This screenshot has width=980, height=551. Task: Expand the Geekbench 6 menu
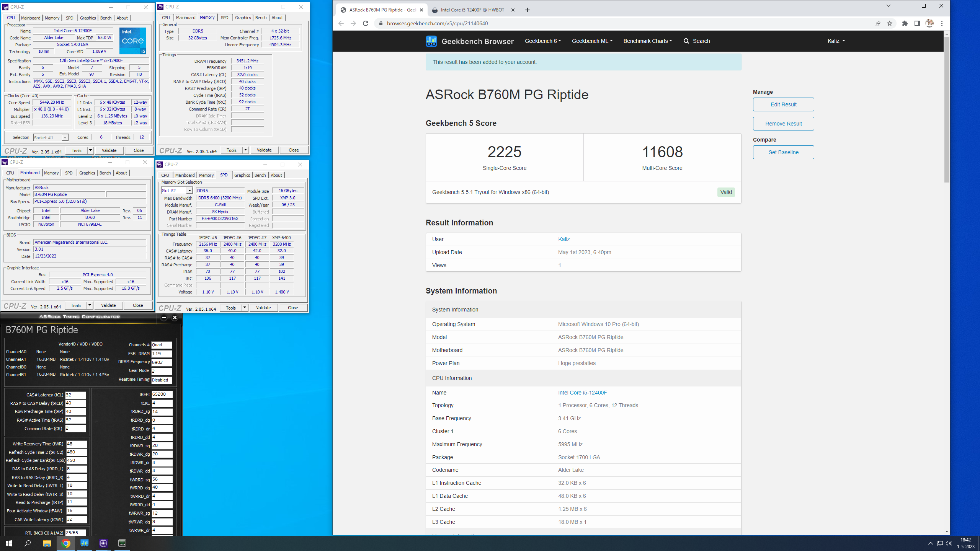point(543,41)
